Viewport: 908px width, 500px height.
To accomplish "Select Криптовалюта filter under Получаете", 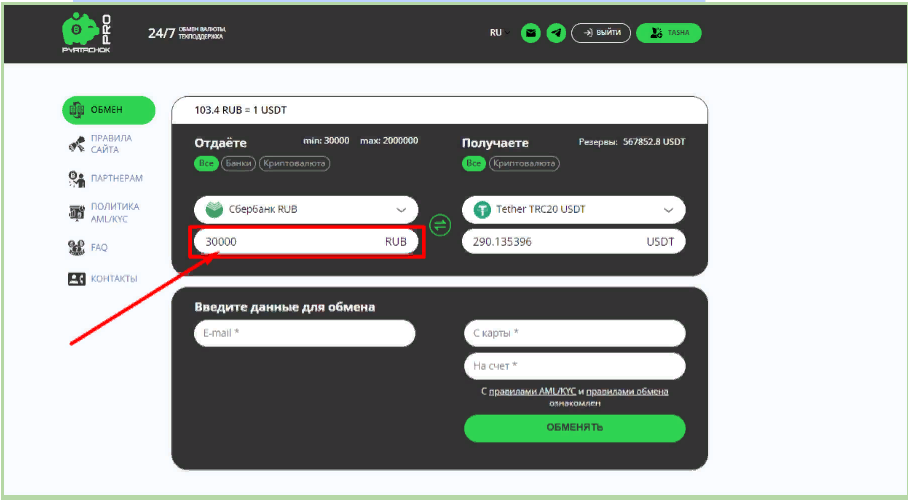I will click(x=526, y=163).
